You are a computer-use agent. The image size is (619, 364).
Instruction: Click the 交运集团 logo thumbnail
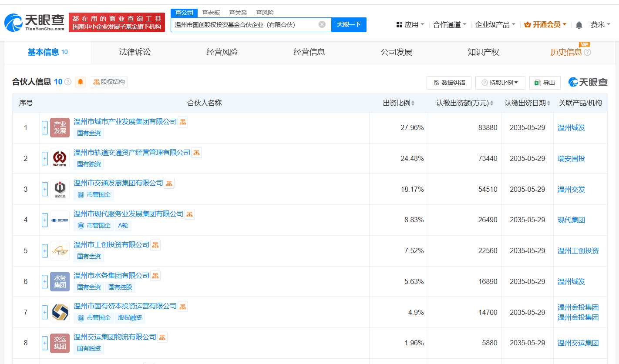pyautogui.click(x=60, y=343)
